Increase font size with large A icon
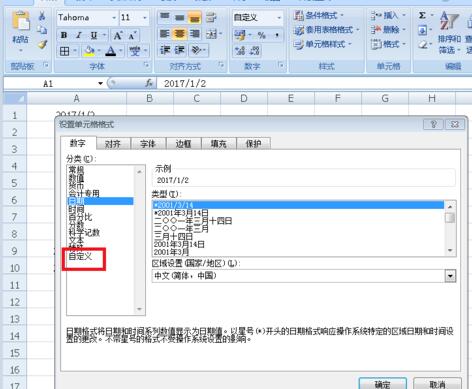472x389 pixels. (x=118, y=35)
